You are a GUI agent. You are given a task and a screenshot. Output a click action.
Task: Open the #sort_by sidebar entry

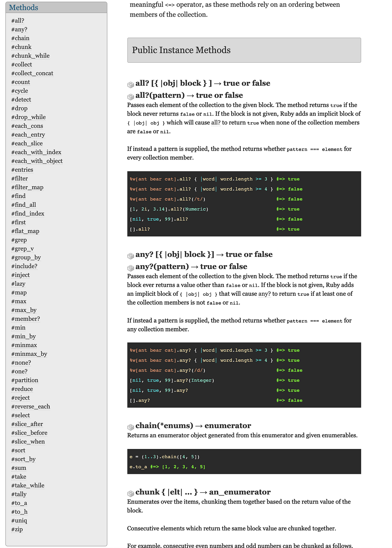(23, 459)
